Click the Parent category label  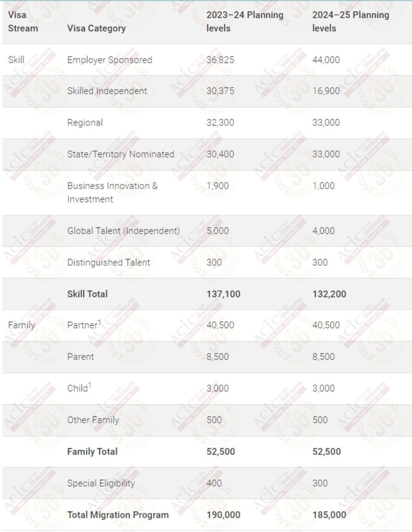click(80, 357)
